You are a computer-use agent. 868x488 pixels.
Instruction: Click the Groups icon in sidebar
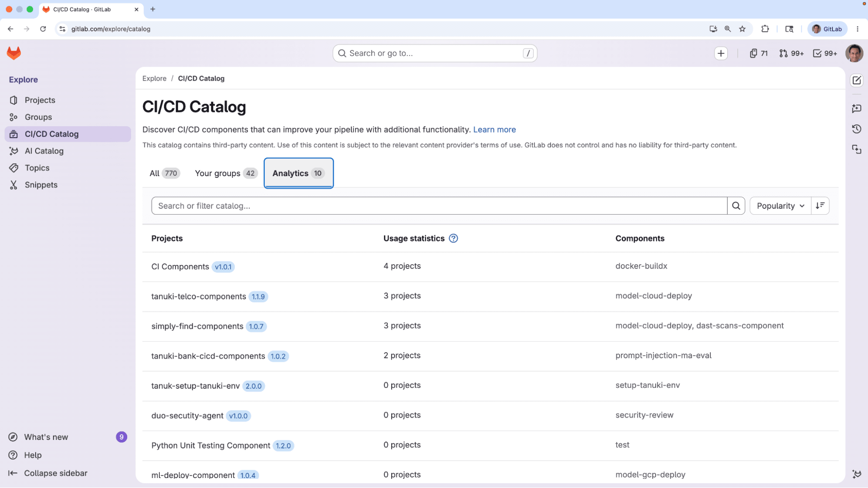(13, 117)
